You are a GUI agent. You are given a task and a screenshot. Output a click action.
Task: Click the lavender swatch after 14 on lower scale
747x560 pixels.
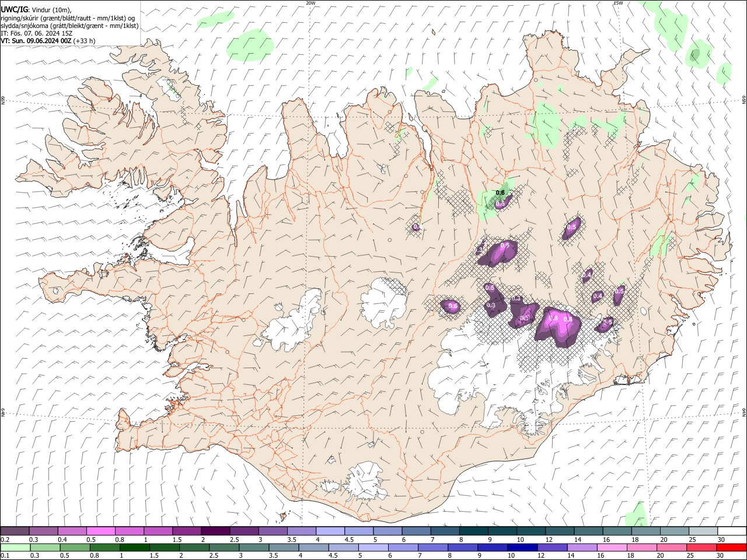tap(581, 547)
